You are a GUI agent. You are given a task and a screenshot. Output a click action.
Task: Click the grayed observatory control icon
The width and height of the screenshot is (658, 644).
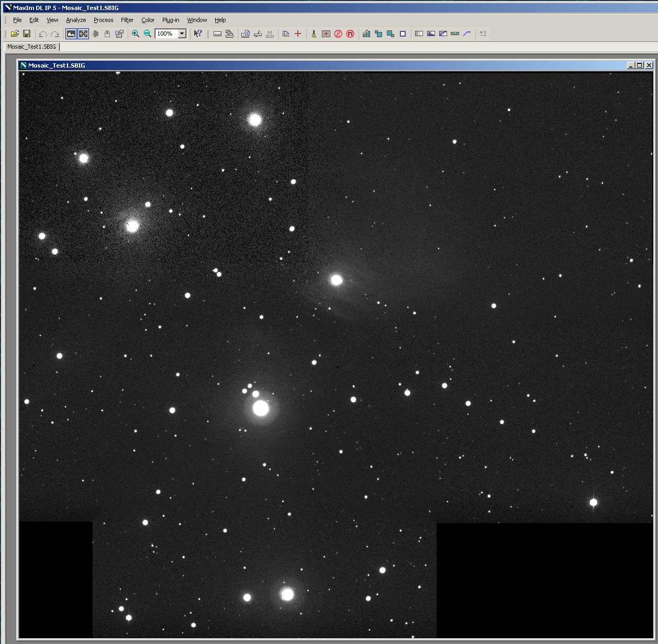click(107, 34)
